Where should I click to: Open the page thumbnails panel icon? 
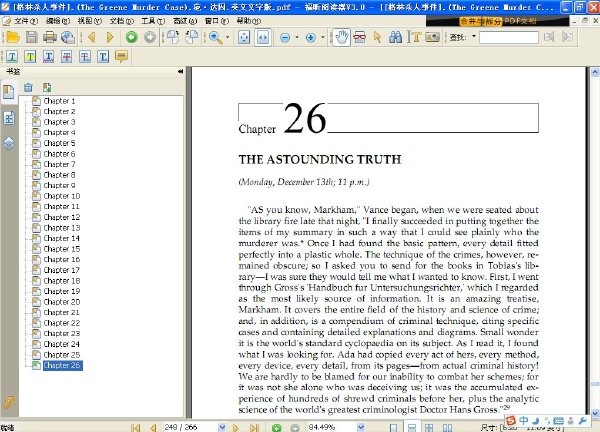pos(9,118)
